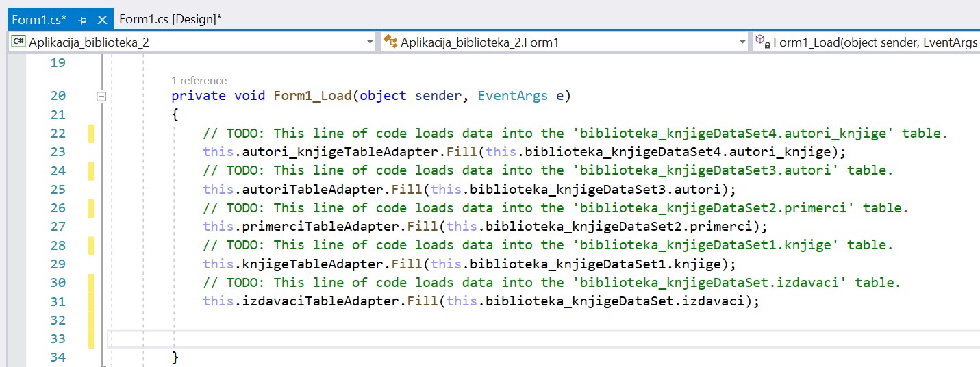Image resolution: width=980 pixels, height=367 pixels.
Task: Select the Form1.cs* code tab title
Action: point(39,20)
